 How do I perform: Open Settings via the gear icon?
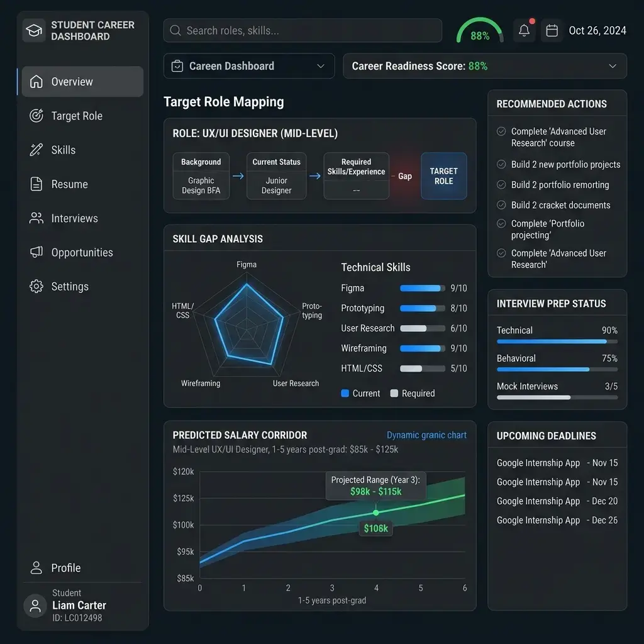pos(36,286)
